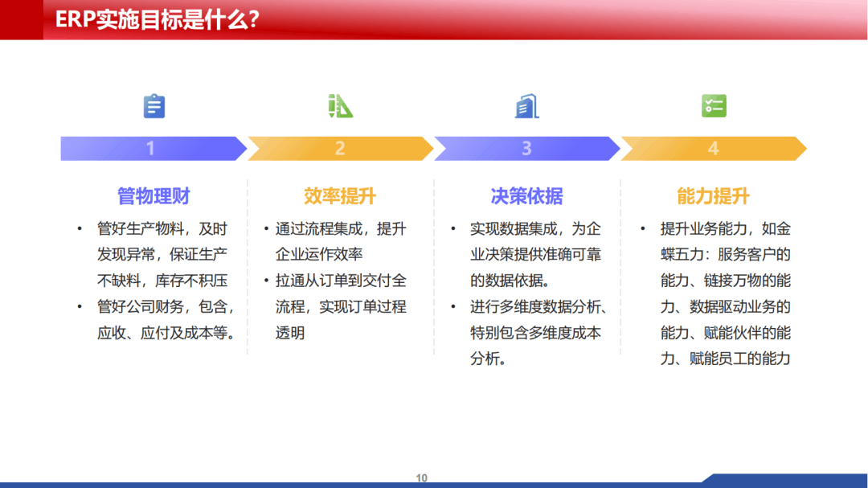
Task: Click the purple arrow labeled 3
Action: [526, 149]
